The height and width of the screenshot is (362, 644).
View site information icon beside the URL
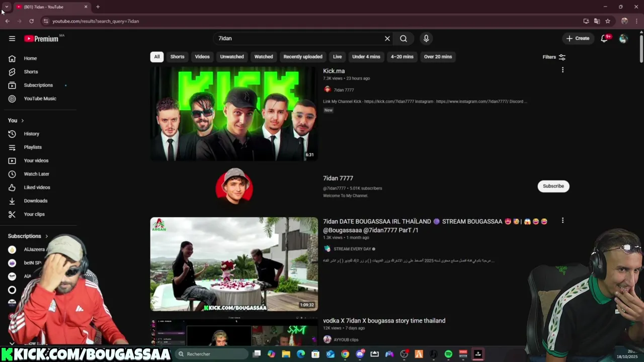[45, 21]
